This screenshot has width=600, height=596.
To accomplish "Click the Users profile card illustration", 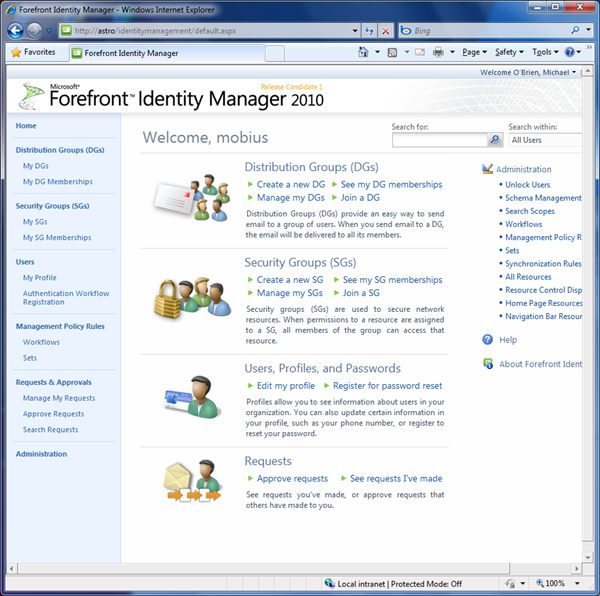I will pyautogui.click(x=192, y=397).
